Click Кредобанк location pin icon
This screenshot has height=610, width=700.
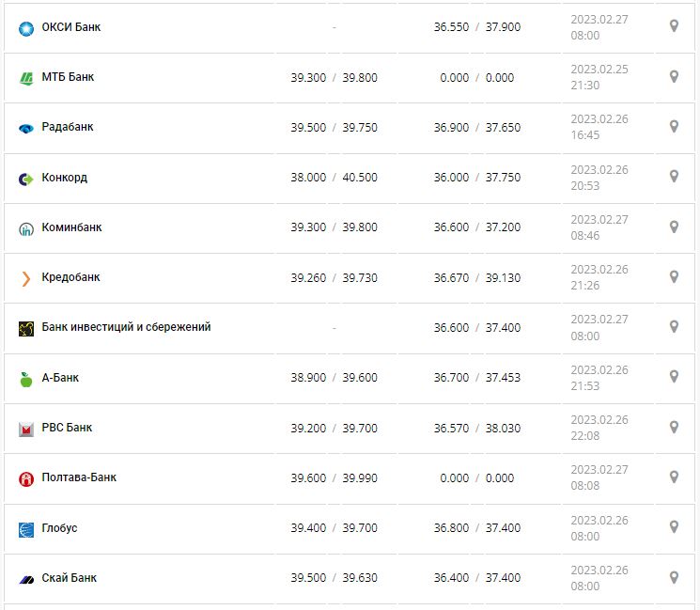pyautogui.click(x=674, y=276)
